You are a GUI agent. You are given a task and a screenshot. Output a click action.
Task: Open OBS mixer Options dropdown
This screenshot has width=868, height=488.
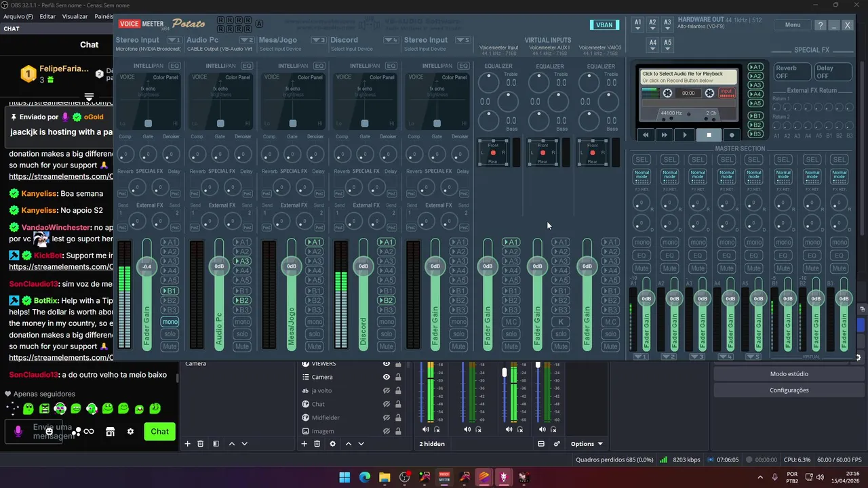point(586,444)
